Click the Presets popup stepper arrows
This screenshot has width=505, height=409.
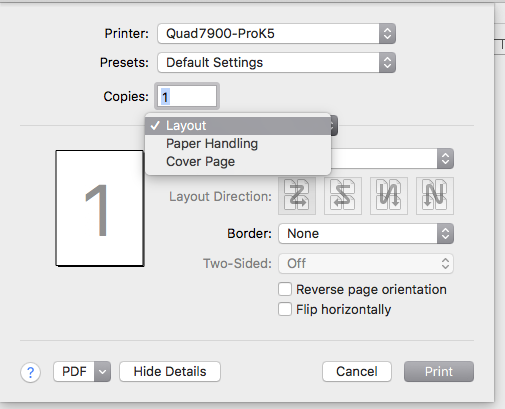(387, 62)
